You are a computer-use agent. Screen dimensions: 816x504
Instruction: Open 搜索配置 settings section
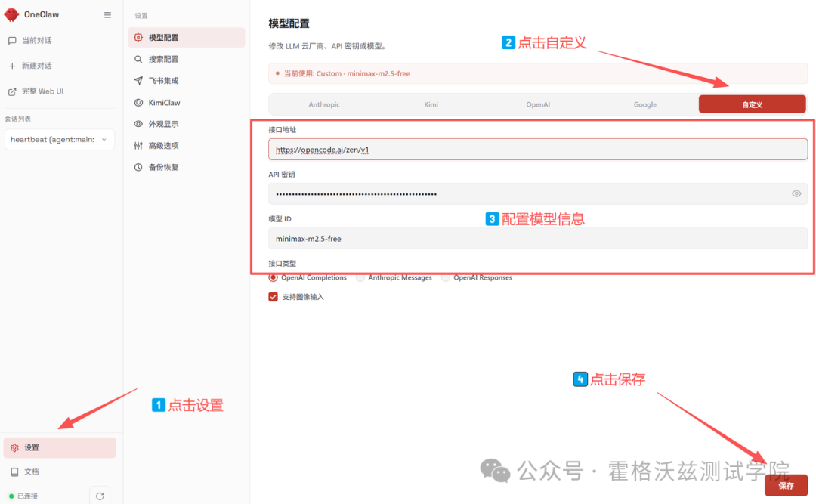coord(187,60)
